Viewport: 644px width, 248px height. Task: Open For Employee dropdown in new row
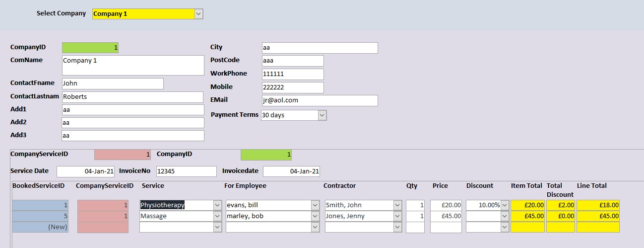point(316,227)
